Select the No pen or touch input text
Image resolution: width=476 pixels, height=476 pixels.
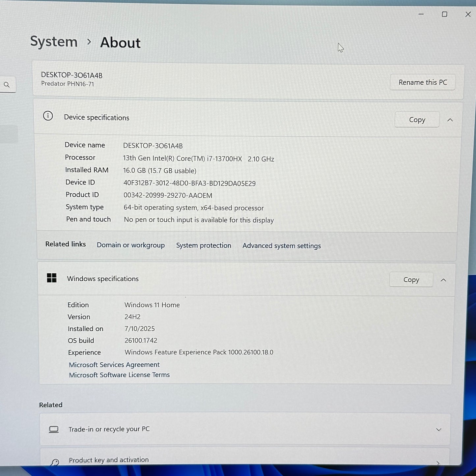click(199, 220)
